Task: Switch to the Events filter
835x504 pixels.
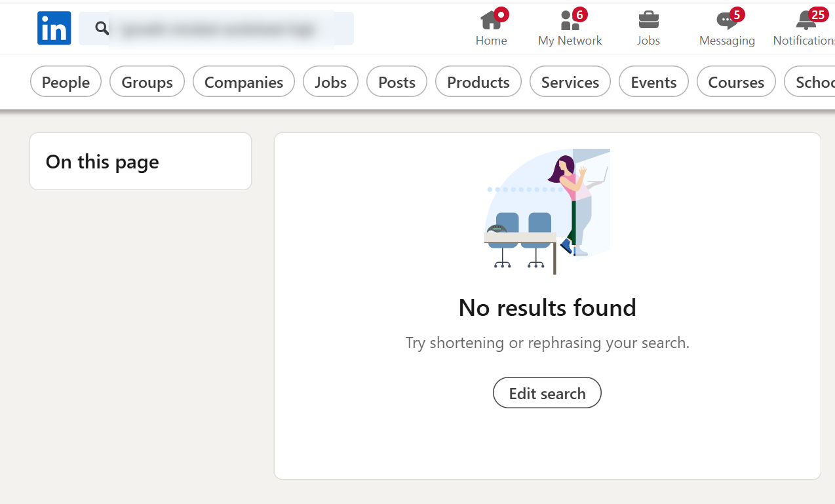Action: [653, 82]
